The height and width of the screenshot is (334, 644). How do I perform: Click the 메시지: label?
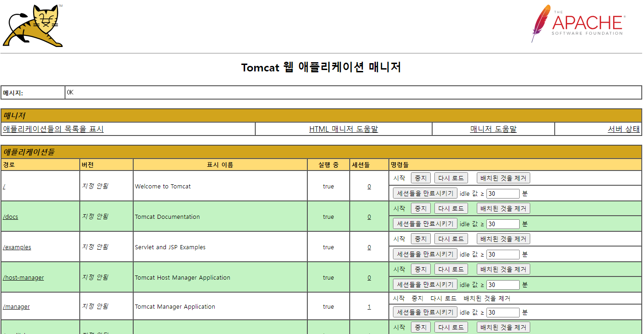13,93
